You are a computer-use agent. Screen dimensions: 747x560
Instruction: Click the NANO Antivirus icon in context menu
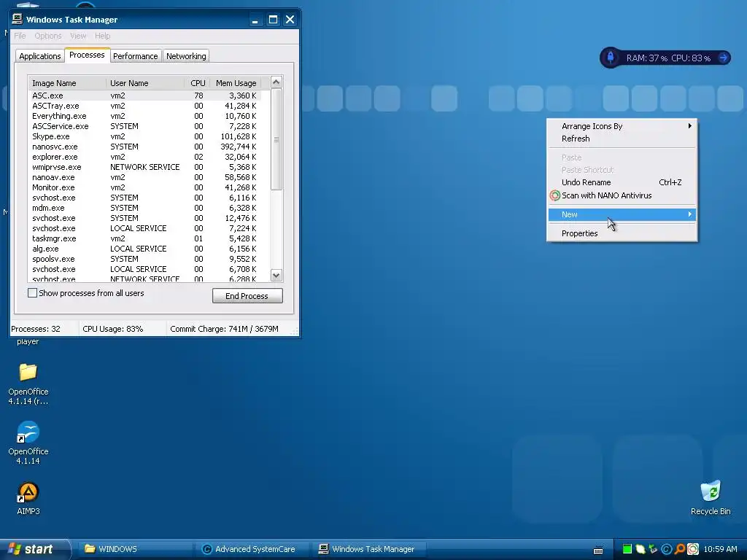tap(554, 195)
